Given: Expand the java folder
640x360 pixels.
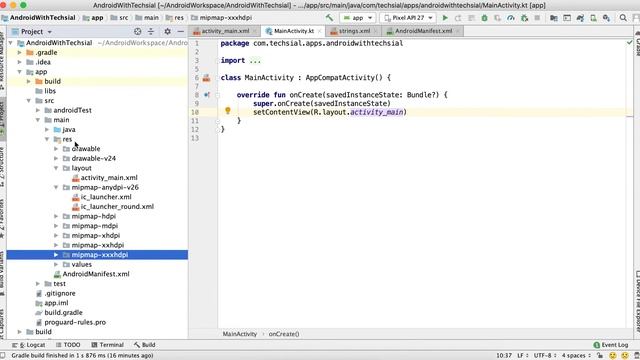Looking at the screenshot, I should coord(47,129).
